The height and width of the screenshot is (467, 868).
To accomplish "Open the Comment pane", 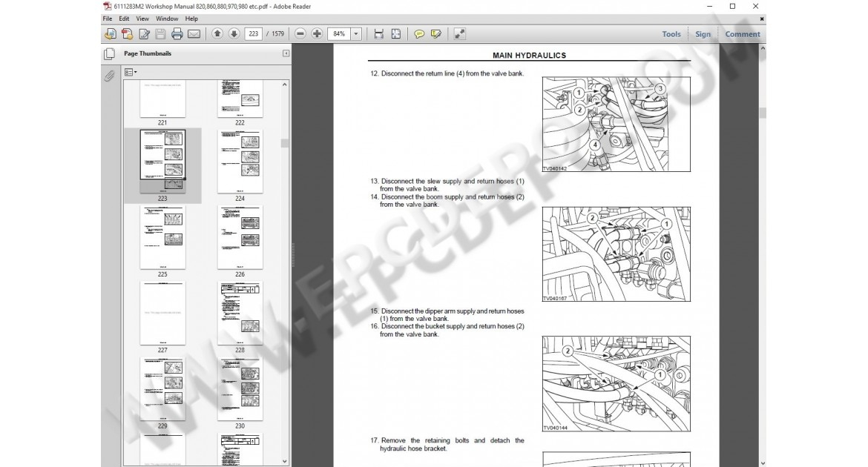I will 743,34.
